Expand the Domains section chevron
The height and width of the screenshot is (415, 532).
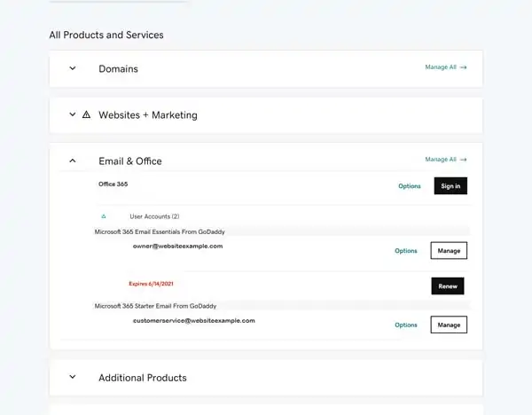click(73, 68)
